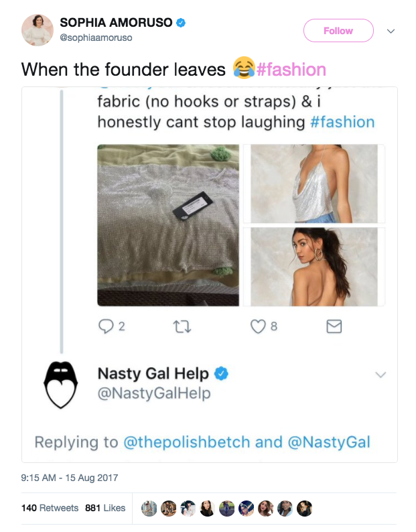Click Nasty Gal Help's verified badge
The image size is (416, 532).
[221, 374]
